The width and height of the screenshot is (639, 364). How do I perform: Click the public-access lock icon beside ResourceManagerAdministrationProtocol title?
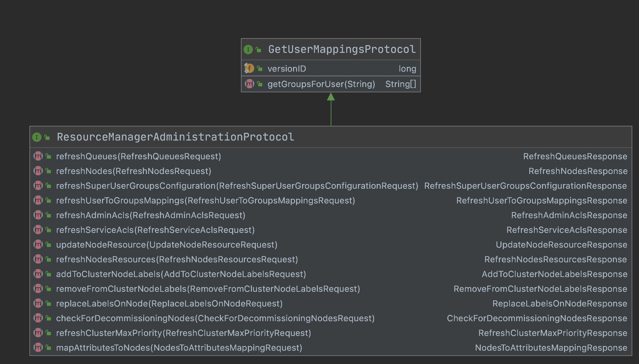tap(47, 137)
